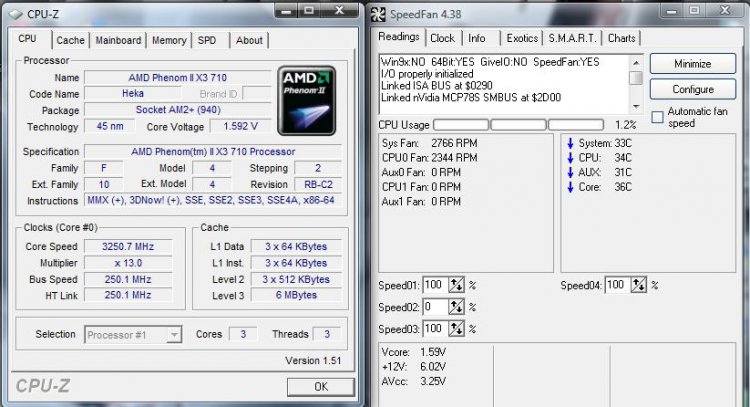Click the scroll up arrow in SpeedFan log
The width and height of the screenshot is (750, 407).
[636, 63]
